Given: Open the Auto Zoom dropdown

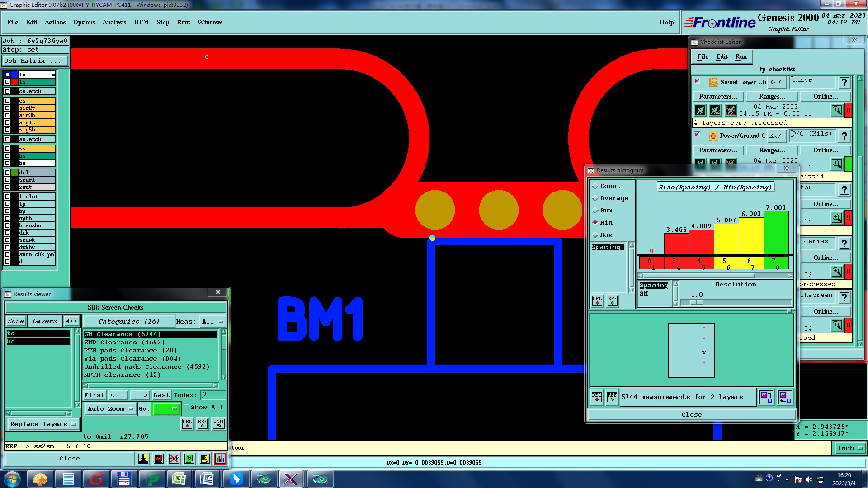Looking at the screenshot, I should pyautogui.click(x=110, y=408).
